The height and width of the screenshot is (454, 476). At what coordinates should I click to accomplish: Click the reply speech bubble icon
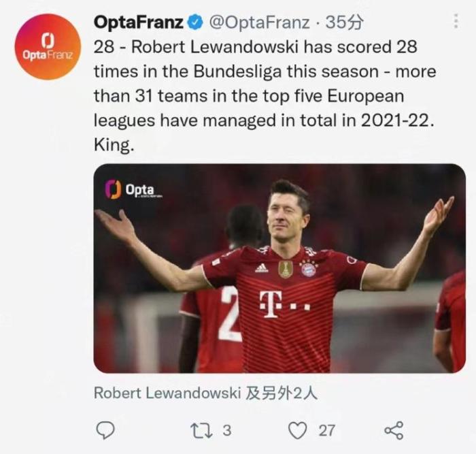[104, 430]
